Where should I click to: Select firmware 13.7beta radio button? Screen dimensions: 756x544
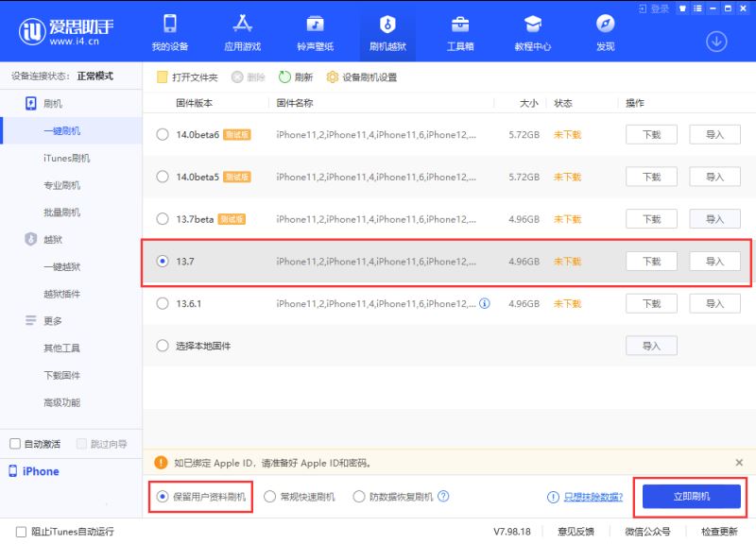(163, 219)
